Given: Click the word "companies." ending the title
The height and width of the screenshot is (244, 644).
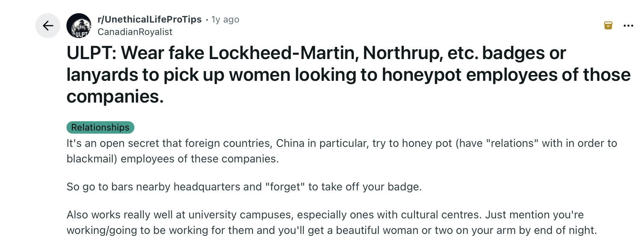Looking at the screenshot, I should (x=115, y=96).
